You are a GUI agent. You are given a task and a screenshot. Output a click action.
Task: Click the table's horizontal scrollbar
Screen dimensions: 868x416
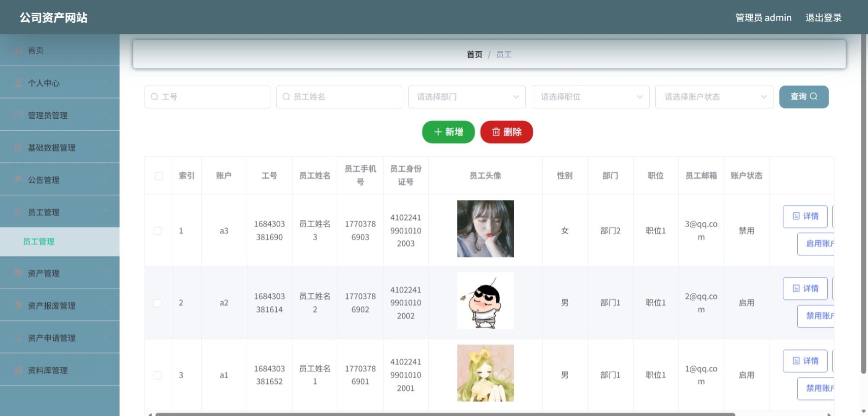(445, 414)
